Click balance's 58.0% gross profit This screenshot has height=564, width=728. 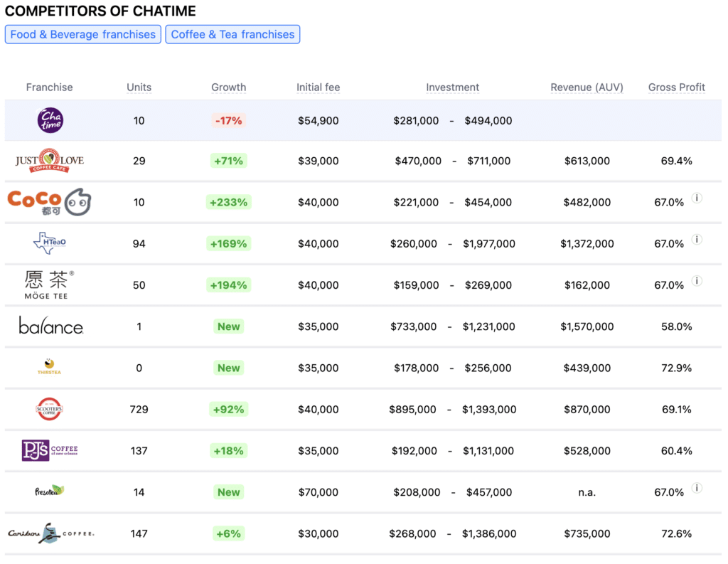point(677,326)
